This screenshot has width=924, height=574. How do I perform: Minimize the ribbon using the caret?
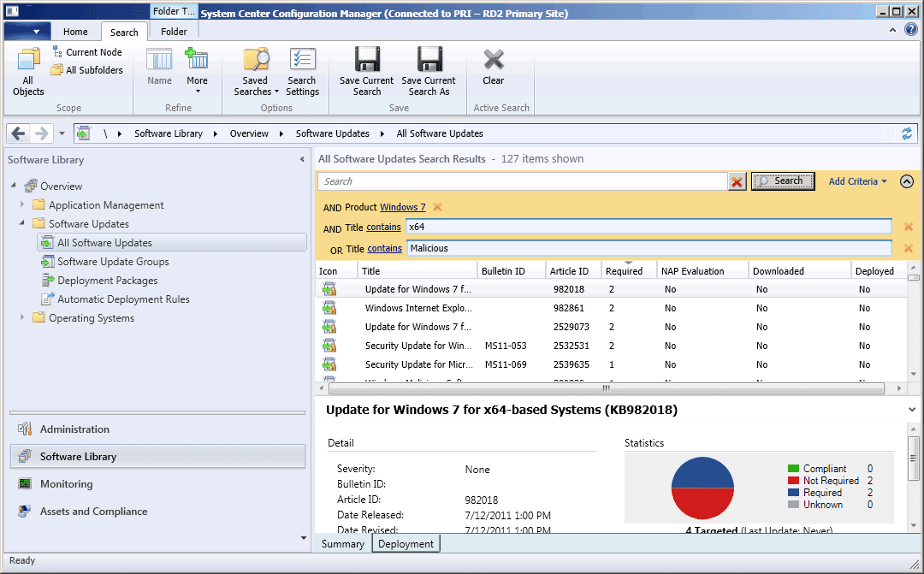coord(892,29)
